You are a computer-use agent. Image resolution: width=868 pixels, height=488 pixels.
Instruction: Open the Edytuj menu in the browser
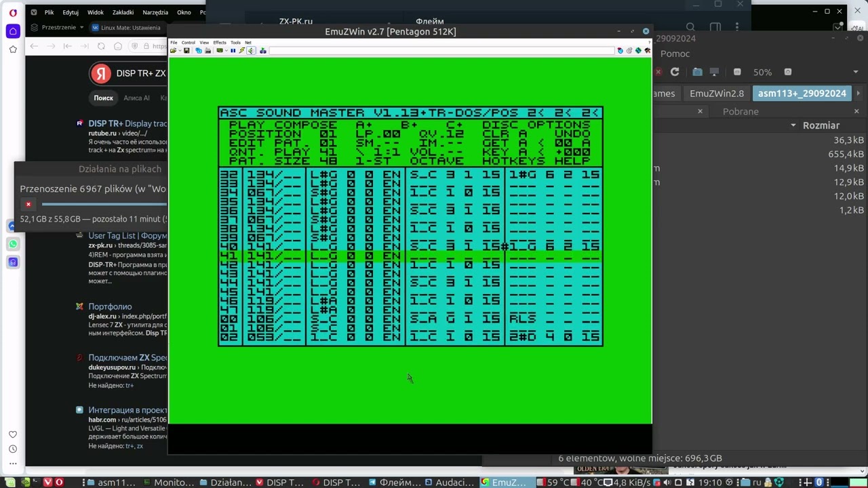click(71, 12)
